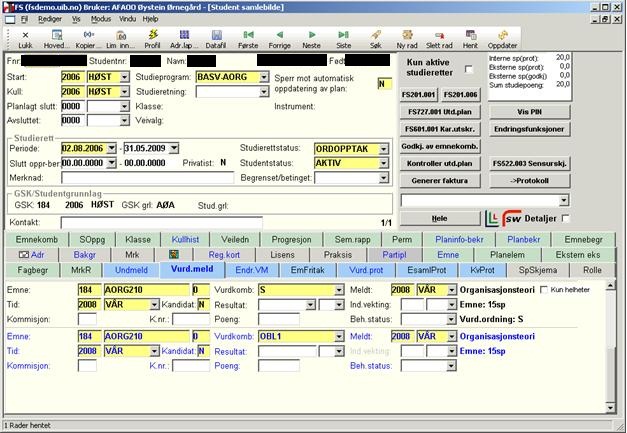Enable the Detaljer checkbox
Viewport: 627px width, 433px height.
point(565,218)
